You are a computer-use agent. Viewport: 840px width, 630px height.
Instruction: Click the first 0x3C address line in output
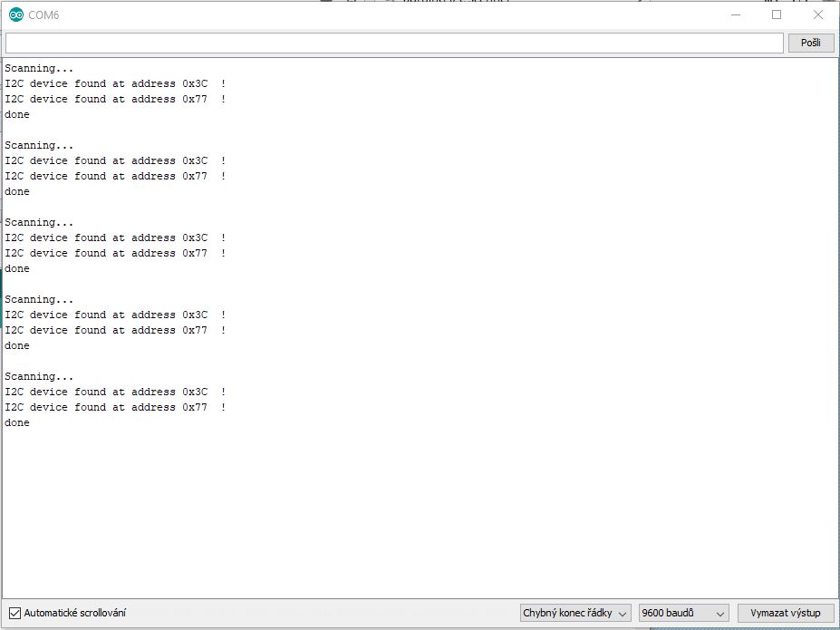114,83
